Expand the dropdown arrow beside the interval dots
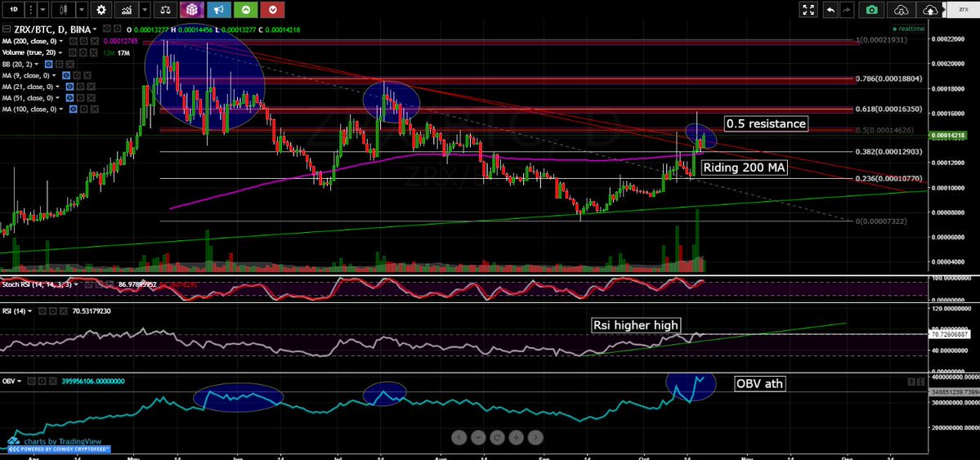The height and width of the screenshot is (460, 980). (x=43, y=9)
